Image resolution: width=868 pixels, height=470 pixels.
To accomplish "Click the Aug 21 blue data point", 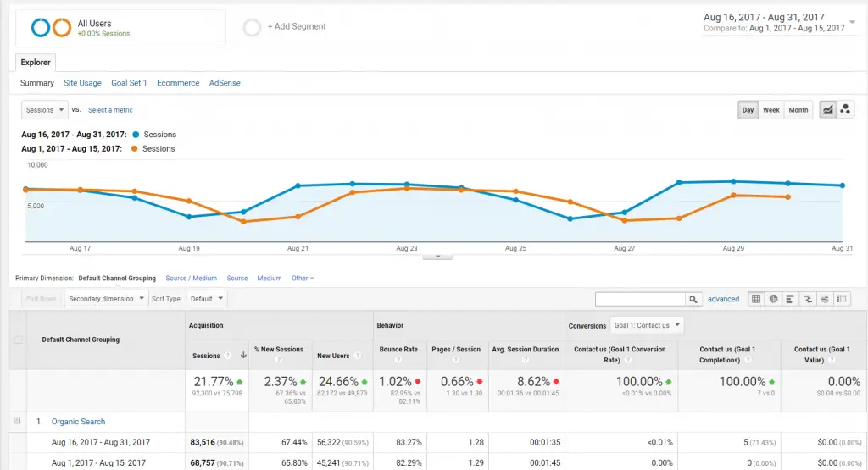I will (298, 185).
